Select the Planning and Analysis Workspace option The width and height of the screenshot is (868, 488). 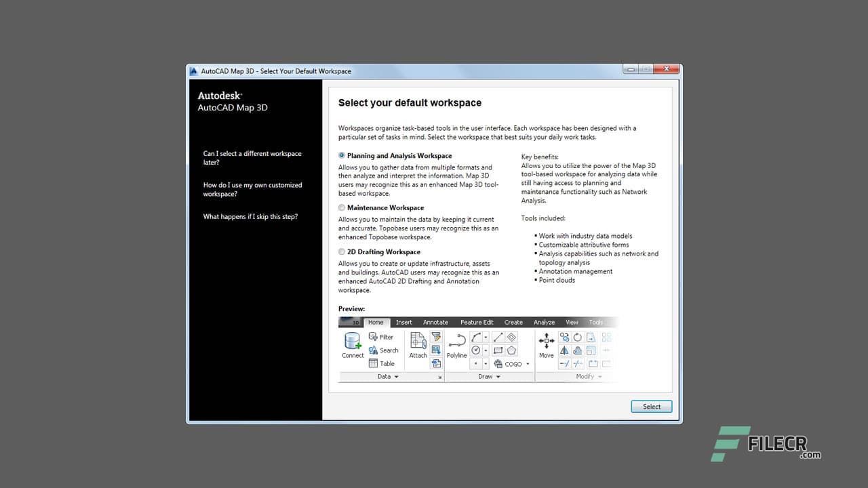click(342, 155)
